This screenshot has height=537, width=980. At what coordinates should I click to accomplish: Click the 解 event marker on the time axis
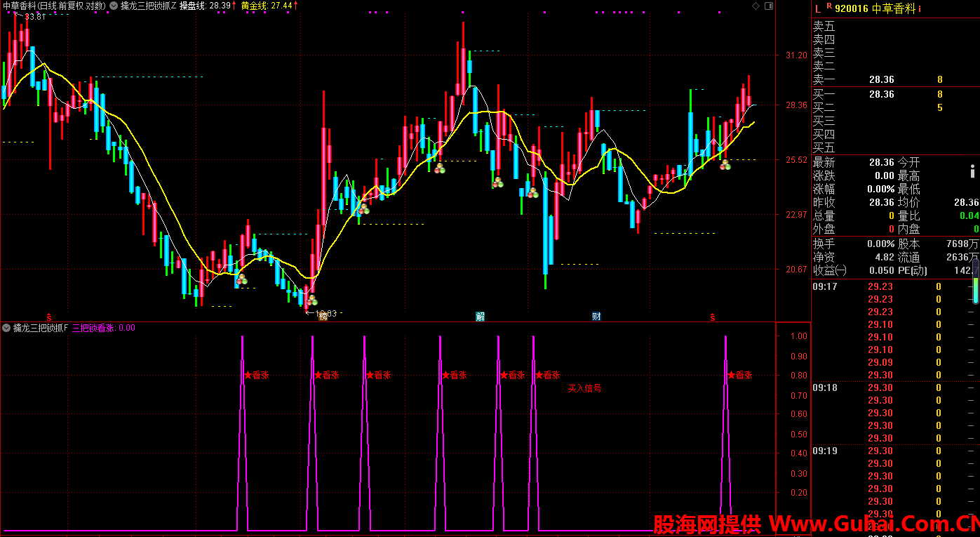click(481, 317)
